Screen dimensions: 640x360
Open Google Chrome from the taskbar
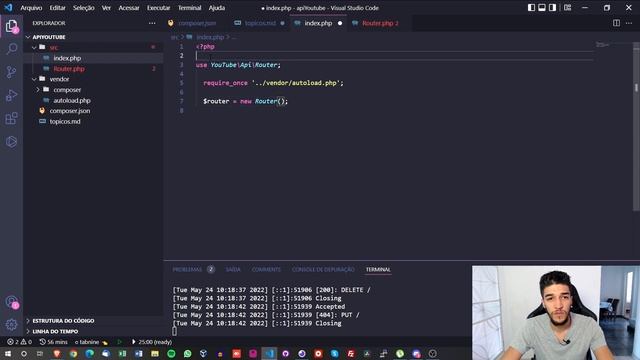tap(73, 353)
